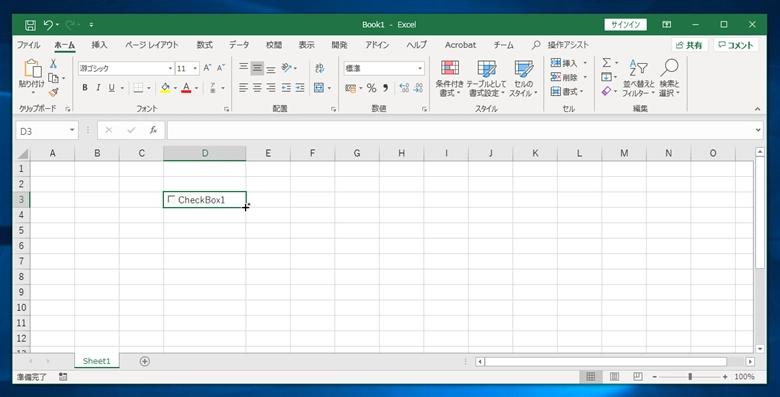Viewport: 780px width, 397px height.
Task: Click the Undo arrow icon
Action: [x=48, y=24]
